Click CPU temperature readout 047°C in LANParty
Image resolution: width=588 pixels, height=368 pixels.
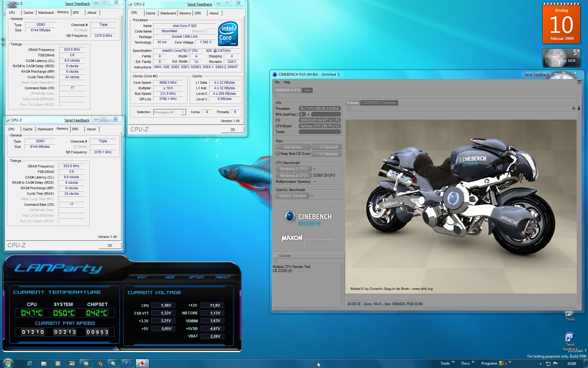[32, 313]
